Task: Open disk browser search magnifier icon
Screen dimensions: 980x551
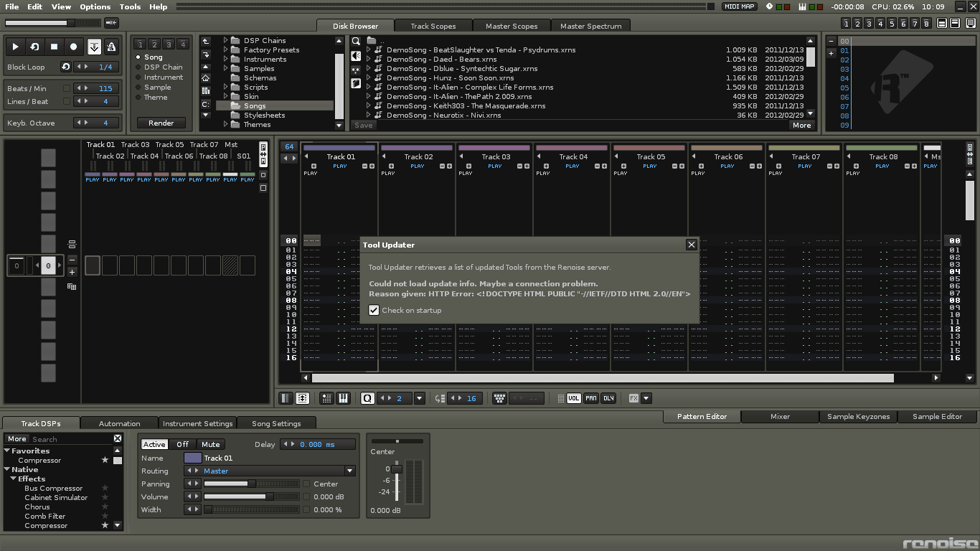Action: point(356,41)
